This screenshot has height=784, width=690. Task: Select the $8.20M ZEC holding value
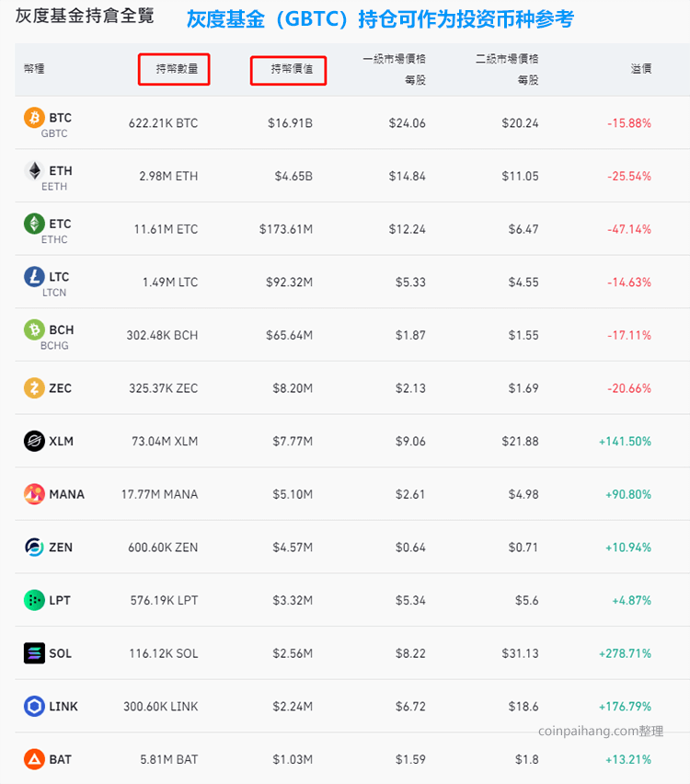click(x=293, y=388)
